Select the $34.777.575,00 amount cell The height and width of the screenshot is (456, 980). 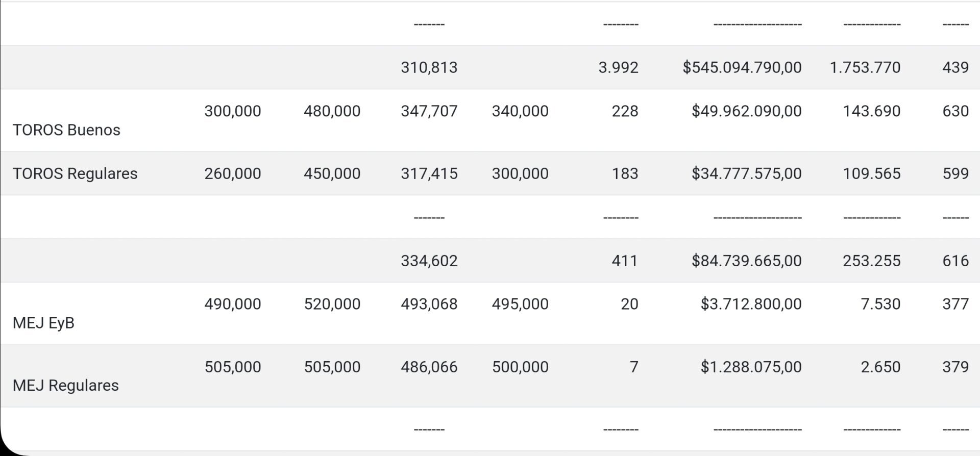point(746,173)
